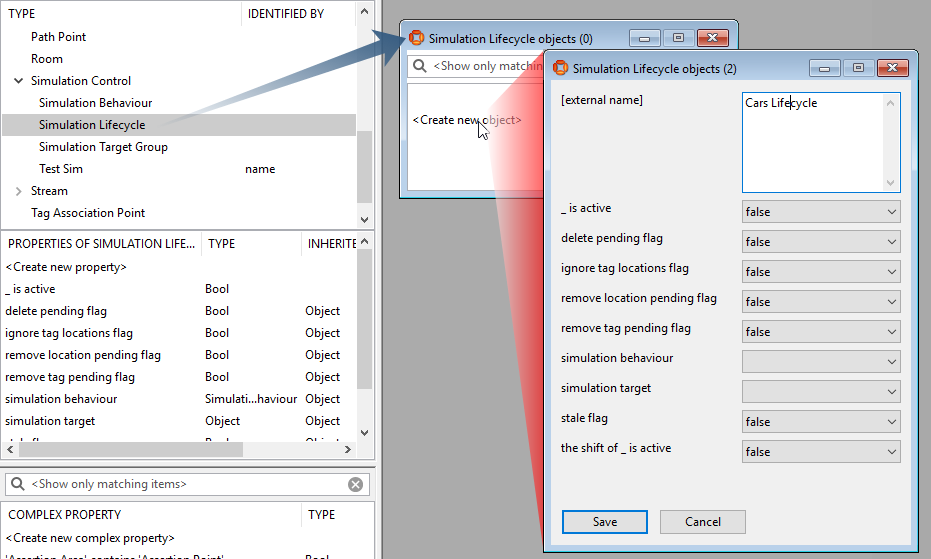
Task: Select the '_ is active' property row
Action: click(179, 289)
